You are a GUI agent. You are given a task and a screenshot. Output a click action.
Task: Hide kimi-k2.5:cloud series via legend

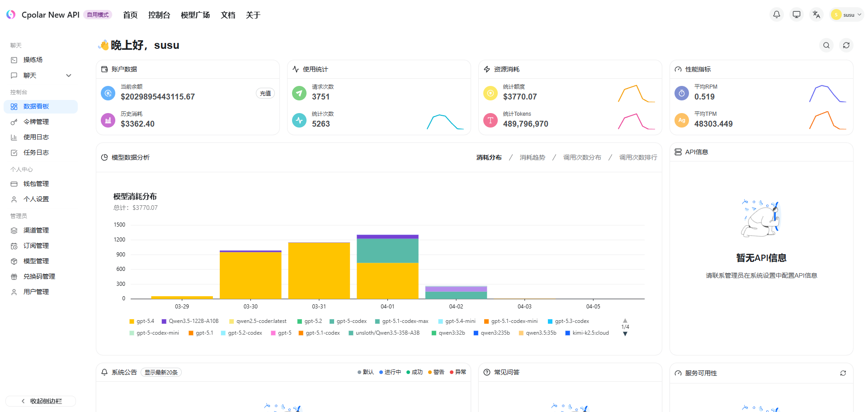point(587,333)
